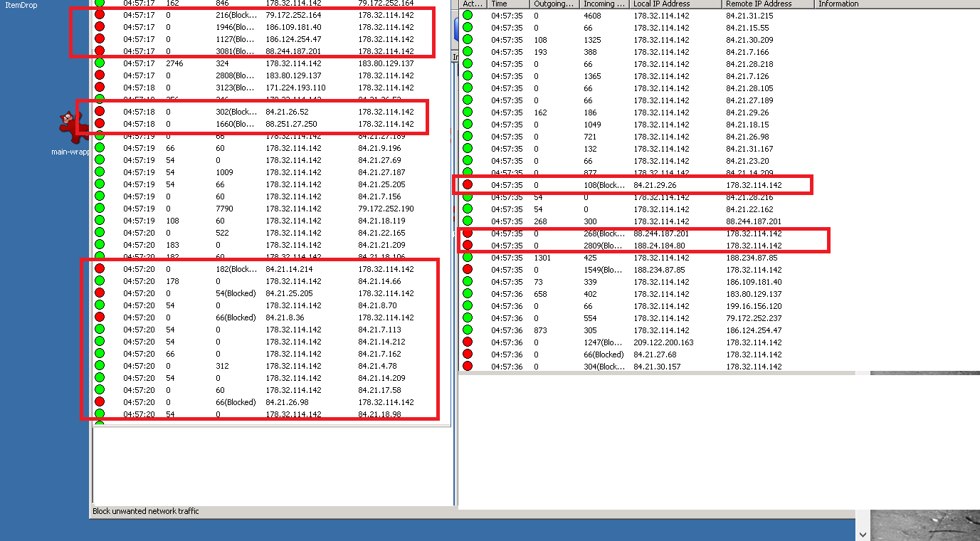The image size is (980, 541).
Task: Click 'Block unwanted network traffic' status text
Action: click(146, 511)
